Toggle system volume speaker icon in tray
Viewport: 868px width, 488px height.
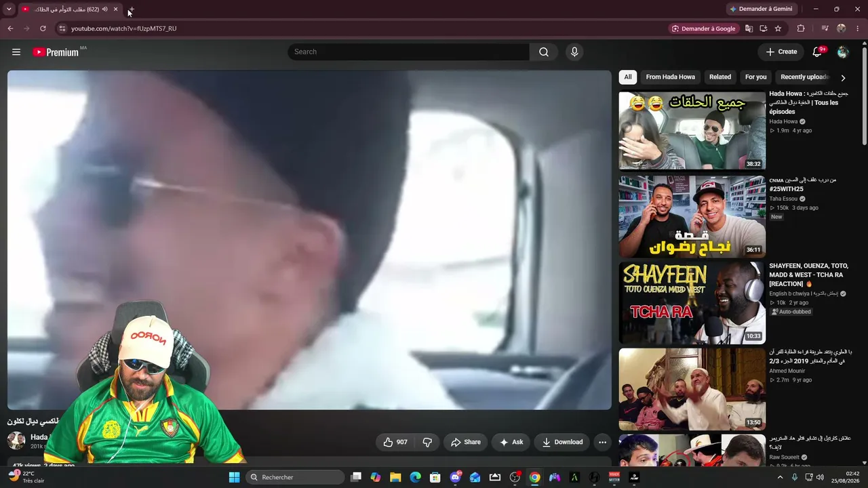(820, 477)
